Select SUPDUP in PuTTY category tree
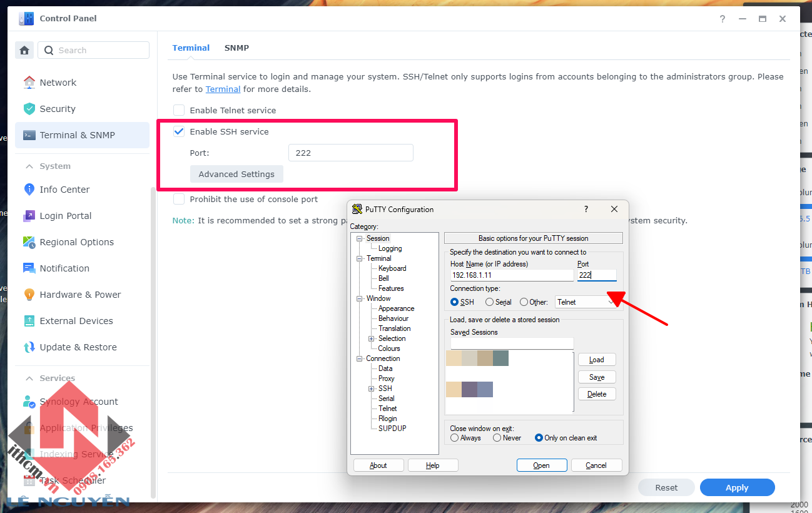Screen dimensions: 812x513 [x=392, y=429]
